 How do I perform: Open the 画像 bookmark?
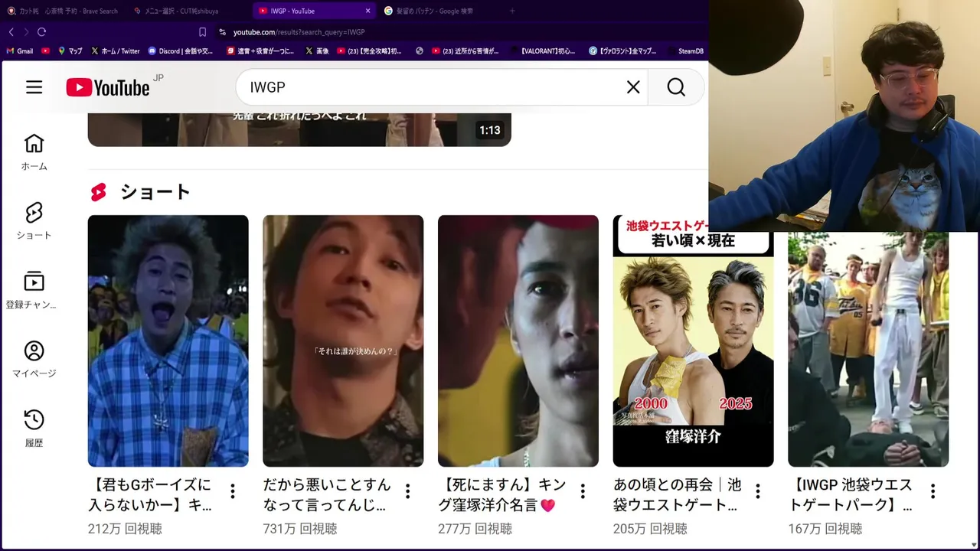click(x=317, y=51)
